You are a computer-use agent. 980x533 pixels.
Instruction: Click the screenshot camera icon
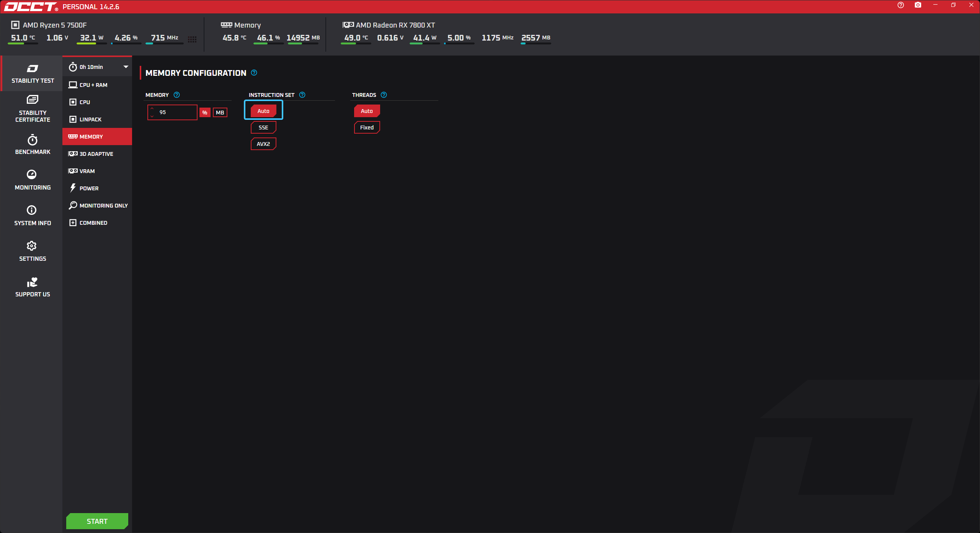[918, 5]
